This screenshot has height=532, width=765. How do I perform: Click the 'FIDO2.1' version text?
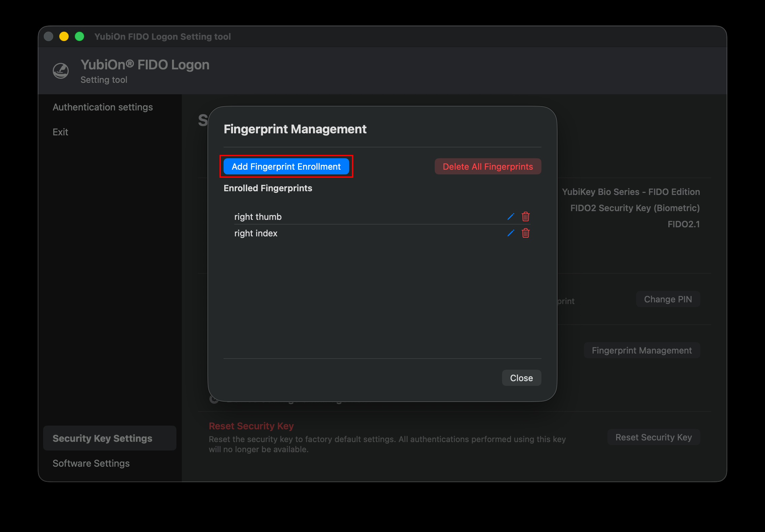[x=684, y=224]
